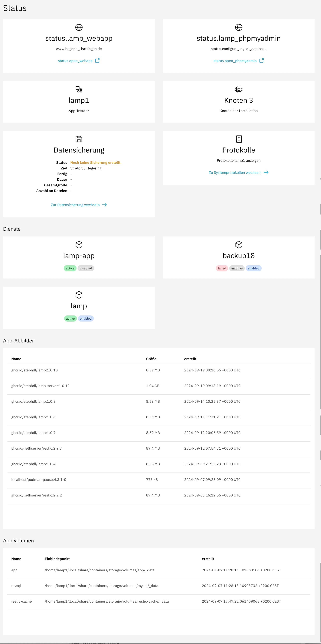The width and height of the screenshot is (321, 644).
Task: Click the disabled badge under lamp-app
Action: [x=86, y=268]
